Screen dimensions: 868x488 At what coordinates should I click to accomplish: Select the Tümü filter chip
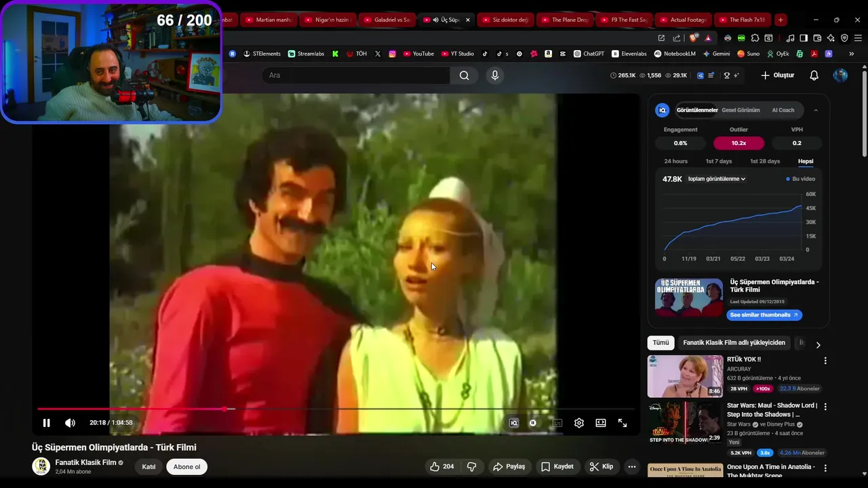point(660,343)
